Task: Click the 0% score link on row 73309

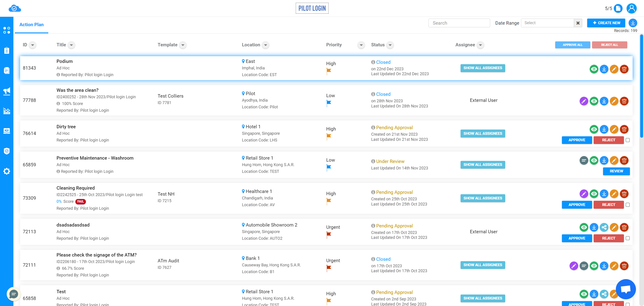Action: (59, 201)
